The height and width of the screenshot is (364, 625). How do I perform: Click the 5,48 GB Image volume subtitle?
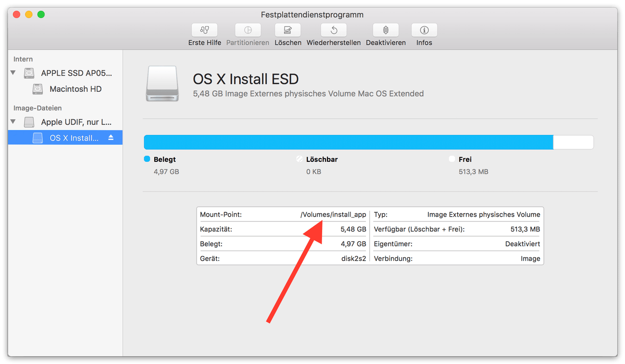point(308,94)
